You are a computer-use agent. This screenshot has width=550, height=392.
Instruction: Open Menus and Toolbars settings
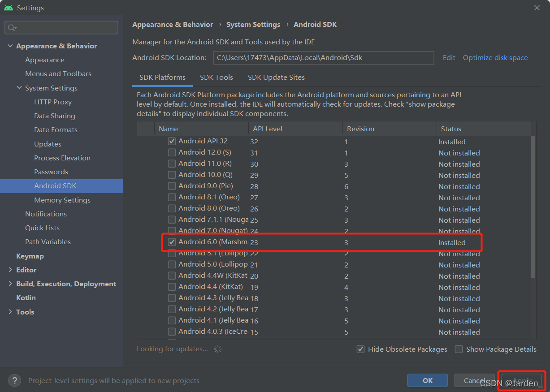(58, 73)
